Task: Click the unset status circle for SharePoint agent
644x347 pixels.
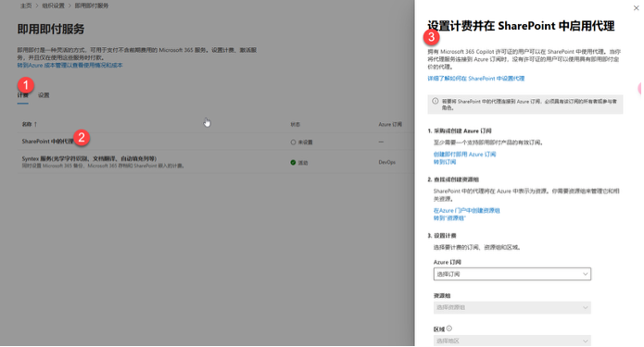Action: [293, 142]
